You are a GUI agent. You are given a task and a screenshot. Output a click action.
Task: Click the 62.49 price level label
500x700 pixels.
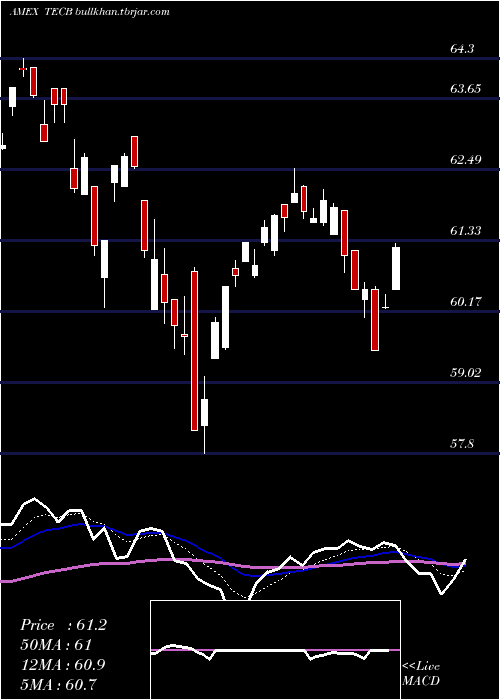pos(466,159)
